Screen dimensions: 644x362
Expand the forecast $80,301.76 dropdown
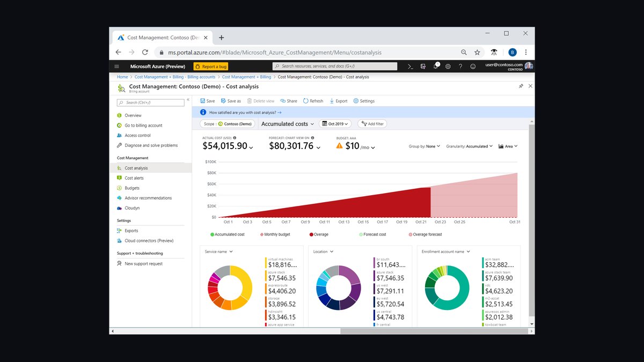(318, 147)
